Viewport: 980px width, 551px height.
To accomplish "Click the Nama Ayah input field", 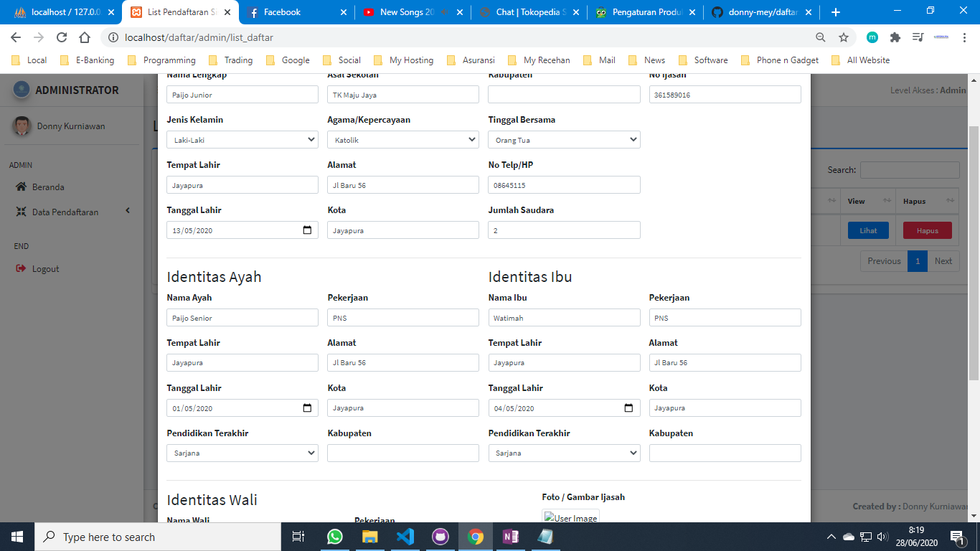I will click(x=242, y=318).
